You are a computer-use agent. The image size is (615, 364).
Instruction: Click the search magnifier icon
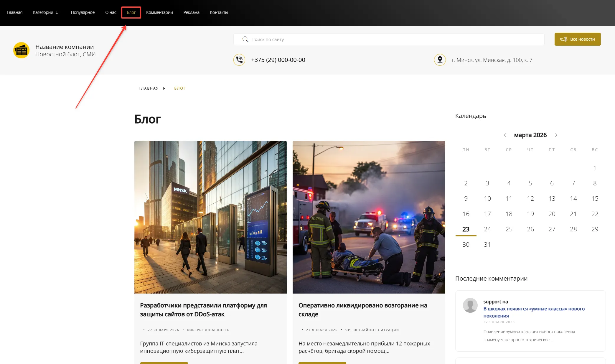click(245, 39)
